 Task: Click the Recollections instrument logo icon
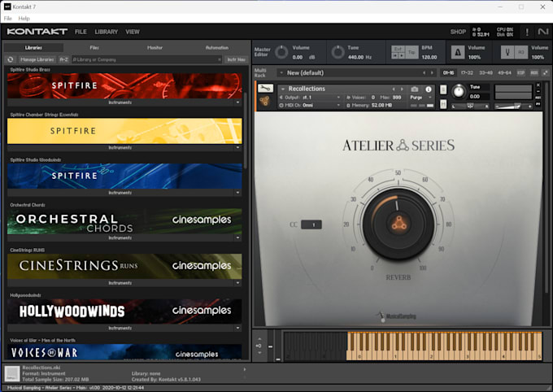pyautogui.click(x=265, y=102)
